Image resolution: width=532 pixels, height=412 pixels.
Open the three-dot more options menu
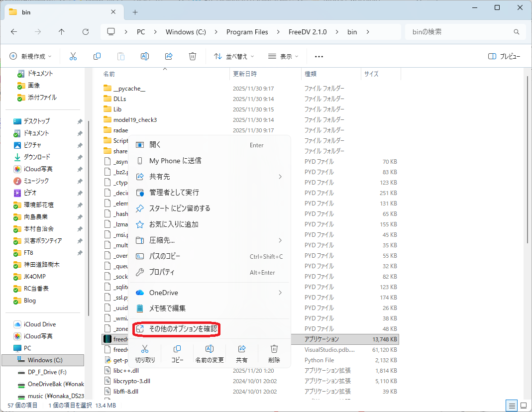pos(319,56)
